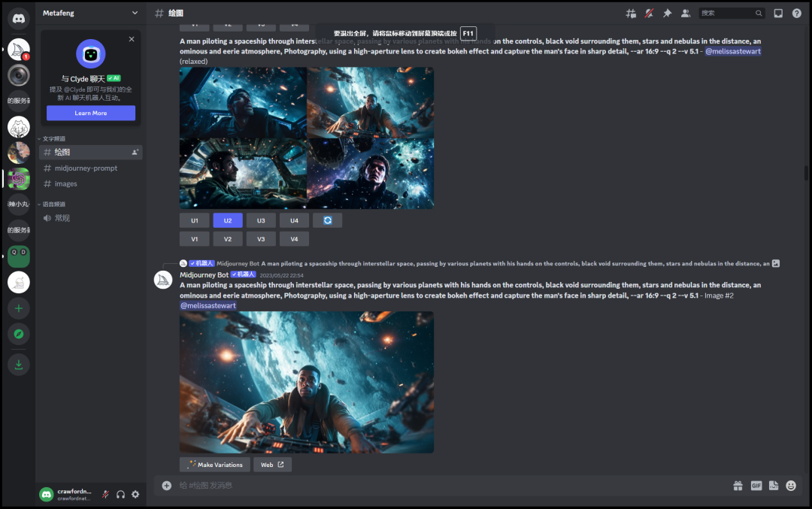
Task: Toggle channel notification mute bell icon
Action: coord(649,14)
